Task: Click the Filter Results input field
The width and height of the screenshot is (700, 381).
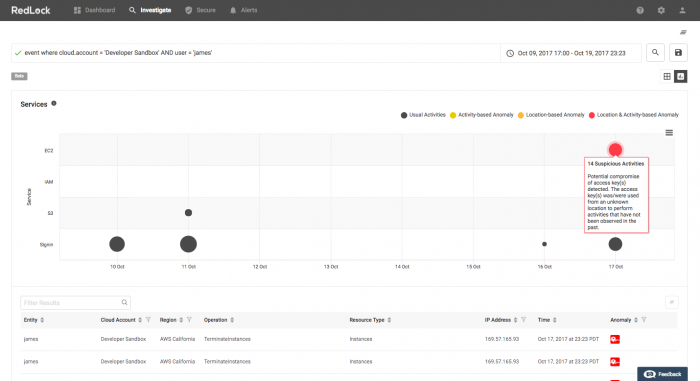Action: pyautogui.click(x=75, y=303)
